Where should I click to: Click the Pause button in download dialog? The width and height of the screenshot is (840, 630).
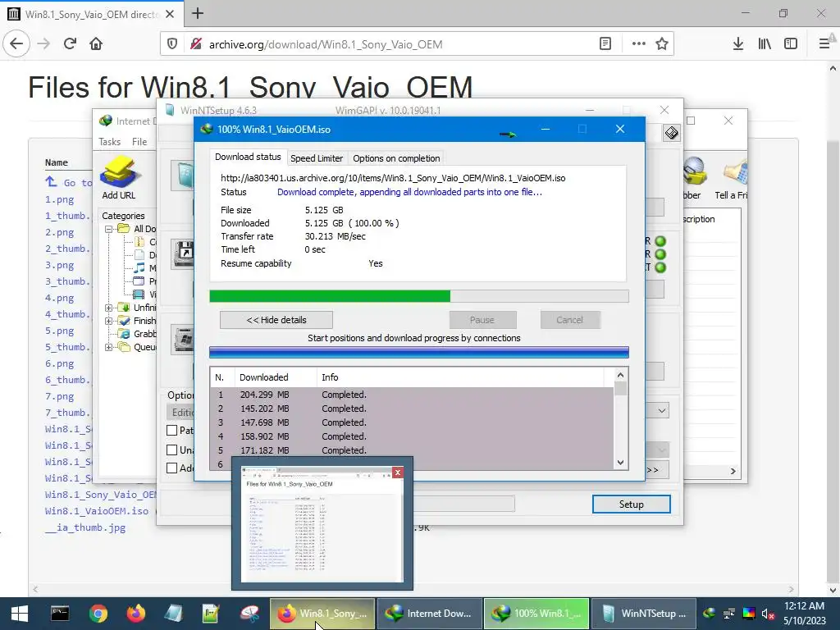[482, 320]
